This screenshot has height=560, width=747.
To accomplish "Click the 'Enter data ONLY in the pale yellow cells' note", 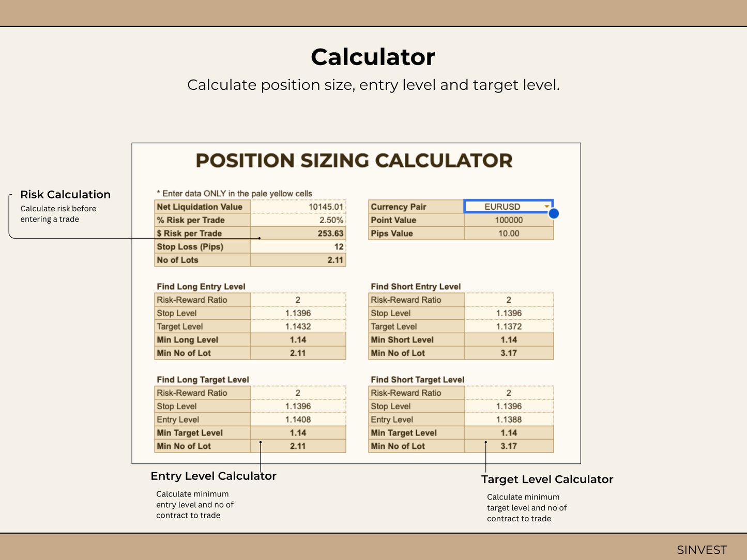I will [x=235, y=194].
